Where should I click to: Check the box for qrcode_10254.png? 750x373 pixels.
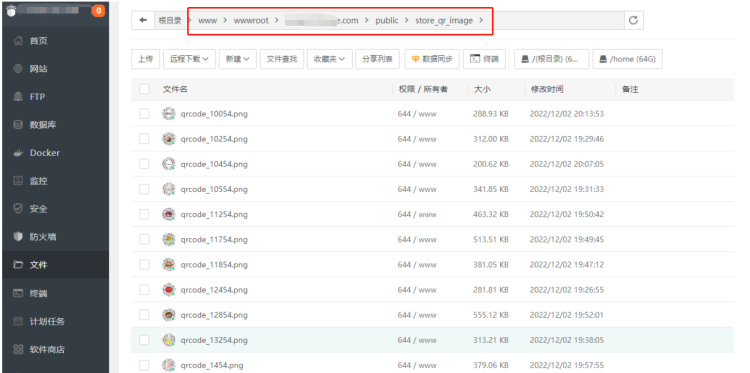click(x=144, y=139)
